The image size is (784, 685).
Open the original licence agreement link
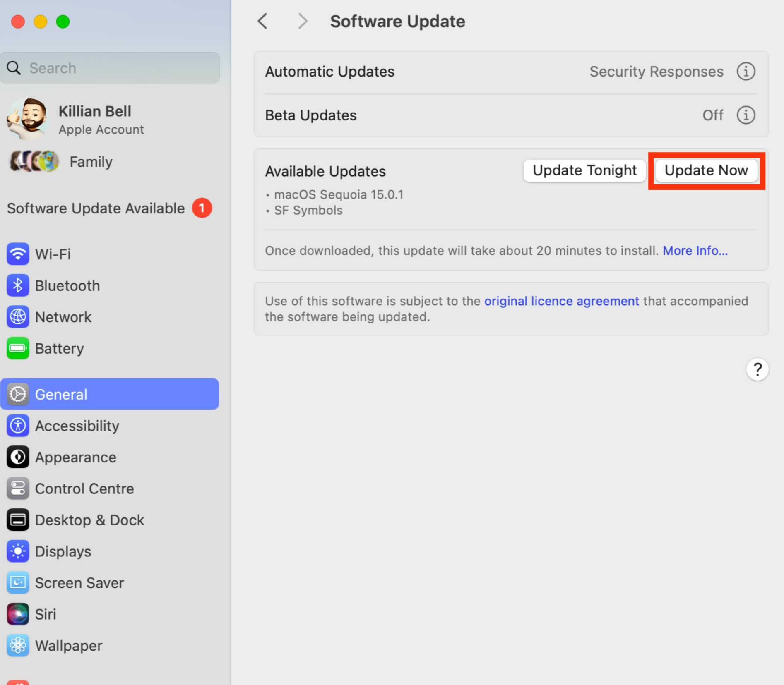click(x=561, y=301)
